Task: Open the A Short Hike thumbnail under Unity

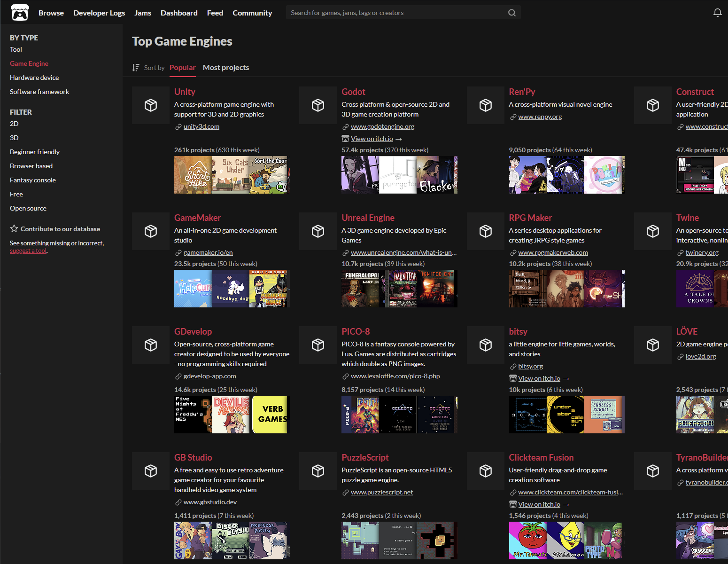Action: tap(193, 175)
